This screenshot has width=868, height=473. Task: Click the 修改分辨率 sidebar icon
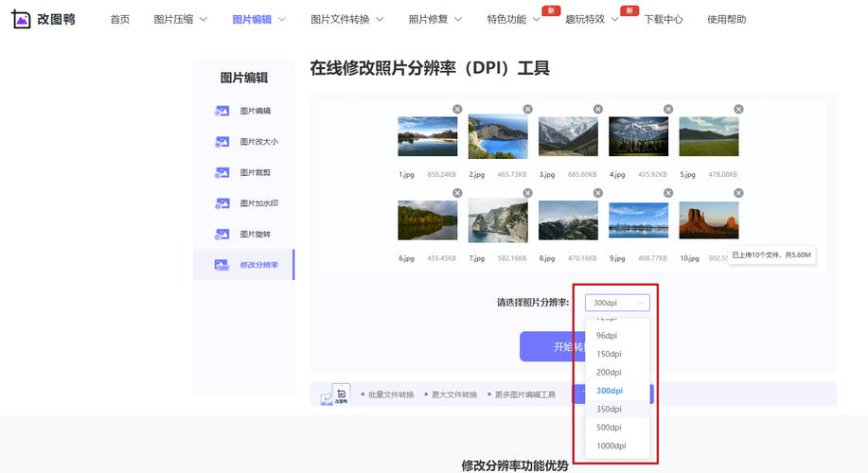click(x=222, y=265)
